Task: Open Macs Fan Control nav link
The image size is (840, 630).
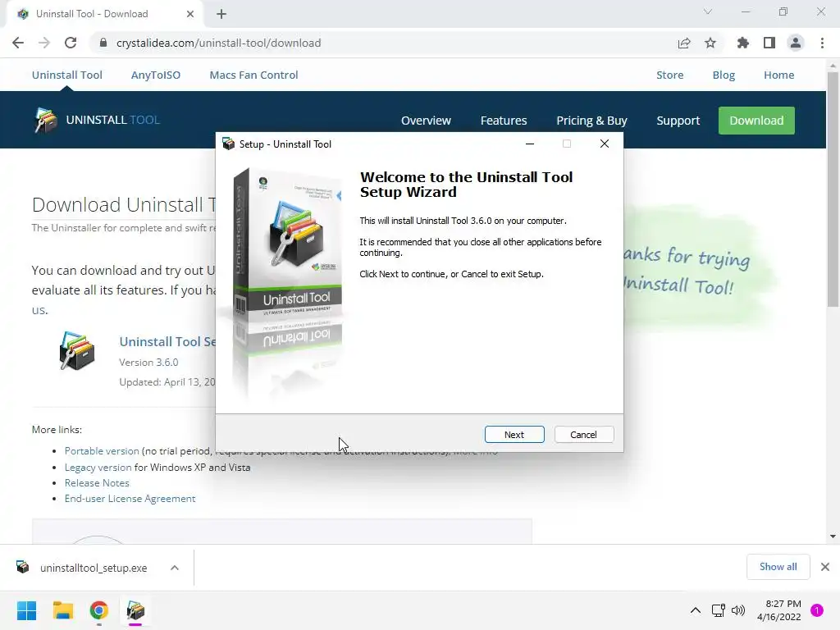Action: click(x=254, y=75)
